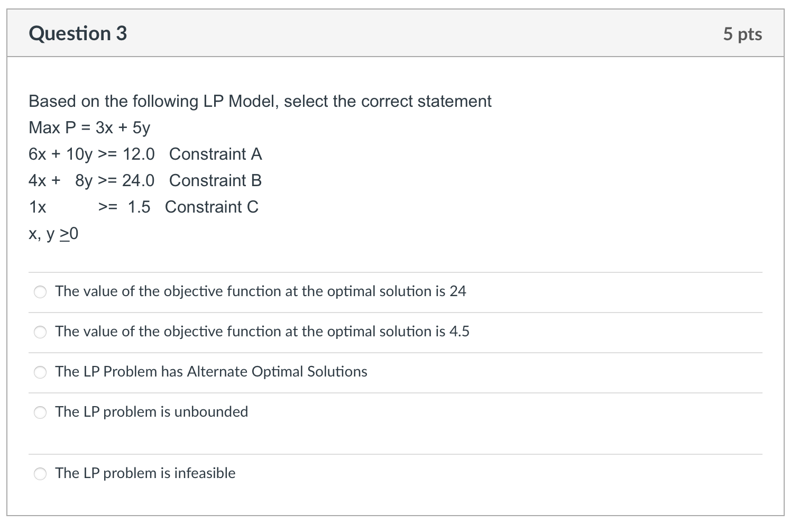790x532 pixels.
Task: Click the text of the third answer choice
Action: point(211,372)
